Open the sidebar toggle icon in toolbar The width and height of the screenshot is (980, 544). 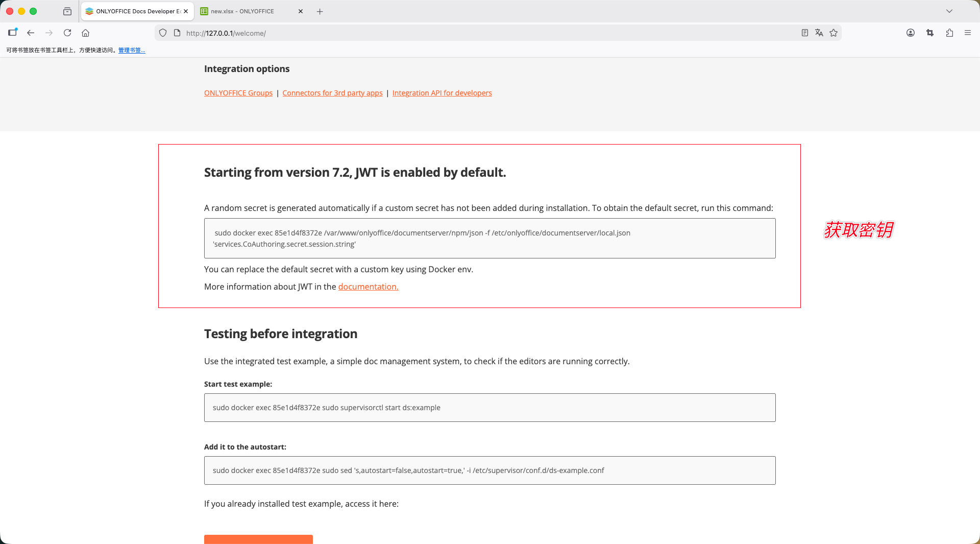click(x=13, y=32)
